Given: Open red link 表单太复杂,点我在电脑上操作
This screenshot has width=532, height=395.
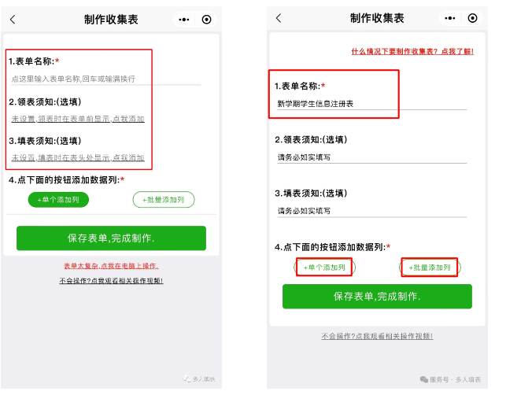Looking at the screenshot, I should (x=111, y=266).
